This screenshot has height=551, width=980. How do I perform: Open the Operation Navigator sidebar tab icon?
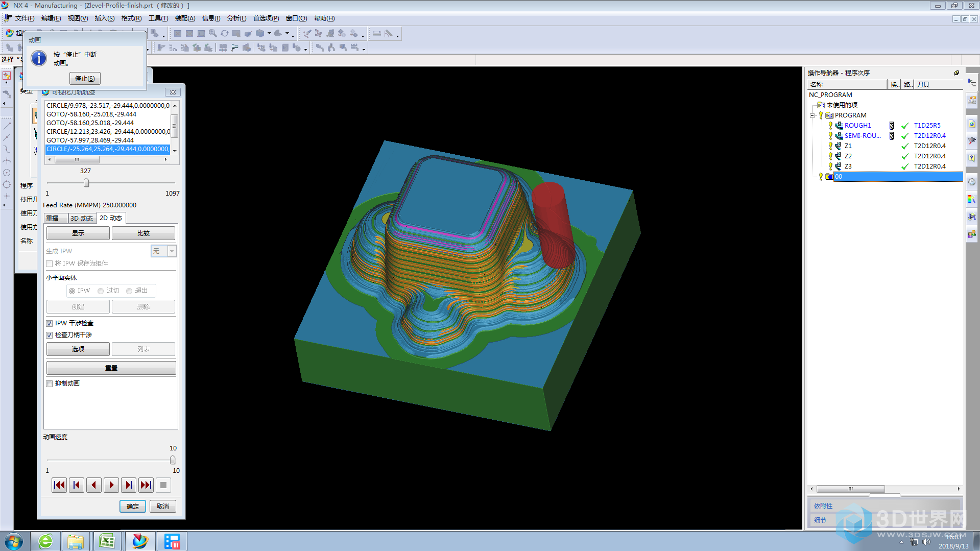tap(972, 83)
